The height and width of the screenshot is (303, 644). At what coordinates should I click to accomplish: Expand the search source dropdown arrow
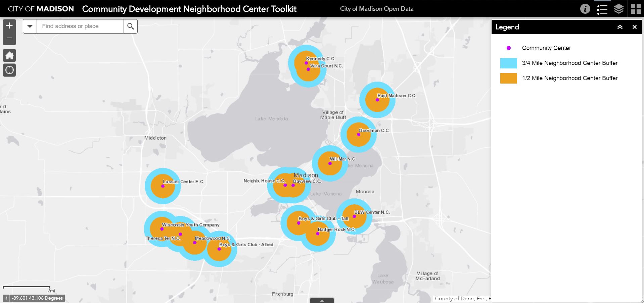pos(30,26)
